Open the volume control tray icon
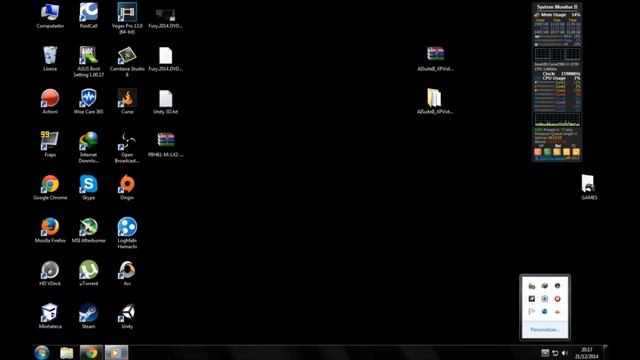640x360 pixels. click(565, 353)
